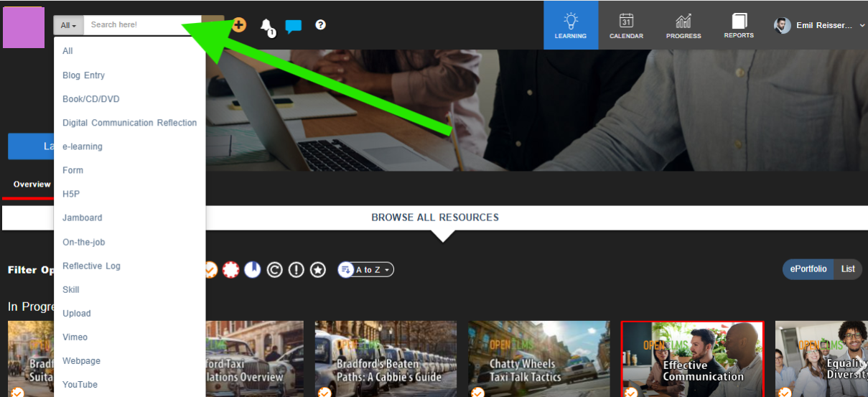The image size is (868, 397).
Task: Filter by the copyright C icon
Action: (x=274, y=270)
